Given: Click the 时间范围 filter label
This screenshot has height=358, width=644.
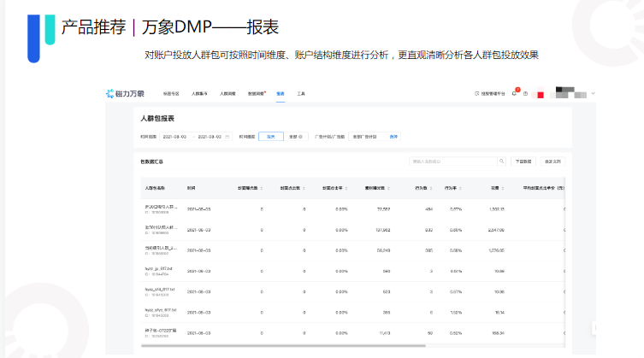Looking at the screenshot, I should click(148, 137).
